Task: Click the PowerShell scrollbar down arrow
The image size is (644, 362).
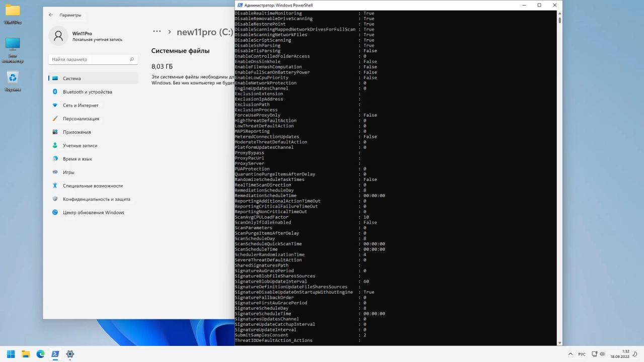Action: 559,343
